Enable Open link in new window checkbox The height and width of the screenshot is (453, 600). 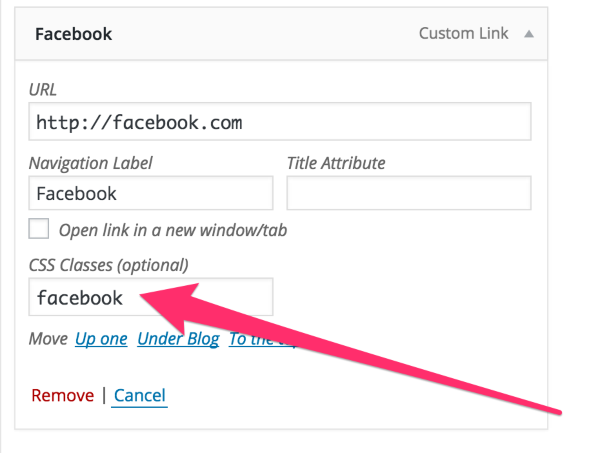[x=39, y=230]
